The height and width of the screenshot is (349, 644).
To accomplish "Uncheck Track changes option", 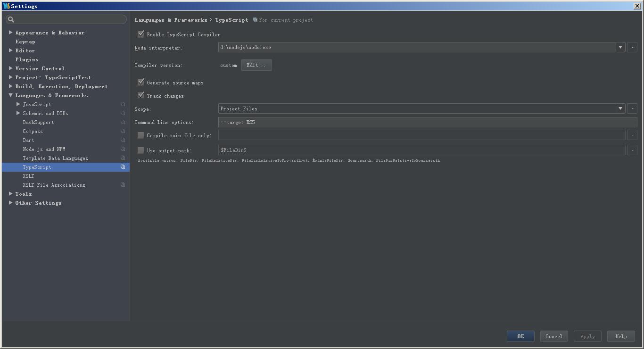I will 140,95.
